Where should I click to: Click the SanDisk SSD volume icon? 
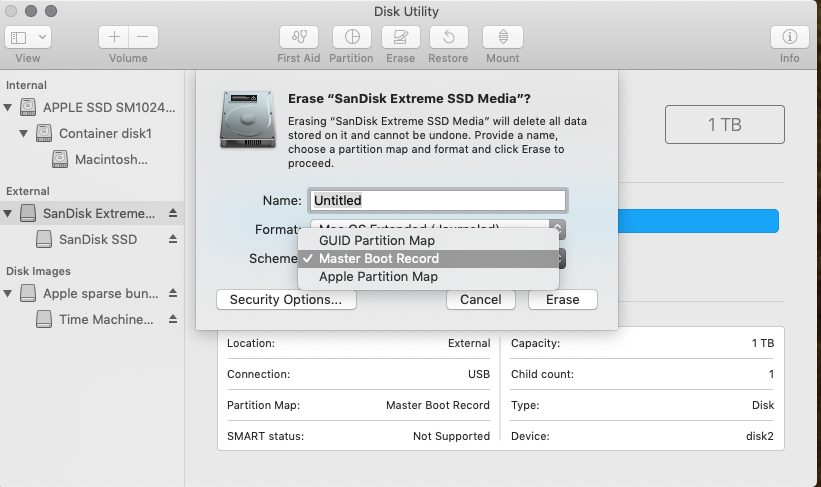click(x=44, y=239)
